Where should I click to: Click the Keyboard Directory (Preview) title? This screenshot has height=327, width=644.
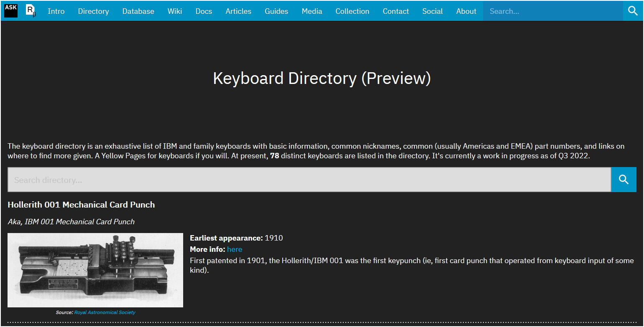[322, 79]
